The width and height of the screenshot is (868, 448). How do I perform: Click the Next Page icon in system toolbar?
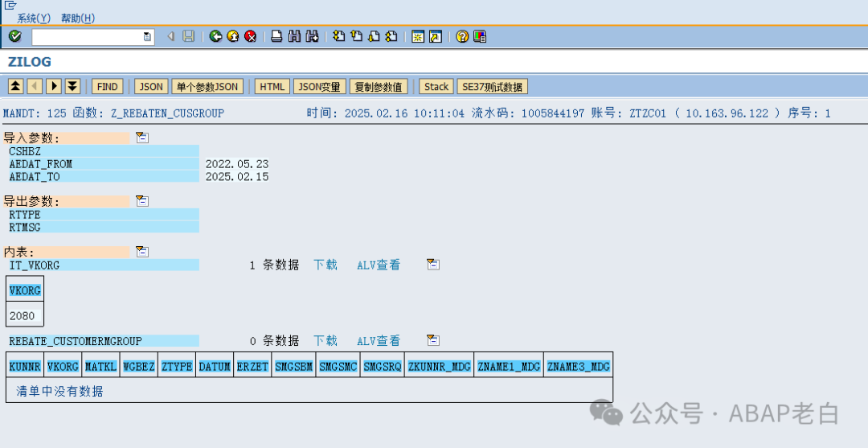375,36
